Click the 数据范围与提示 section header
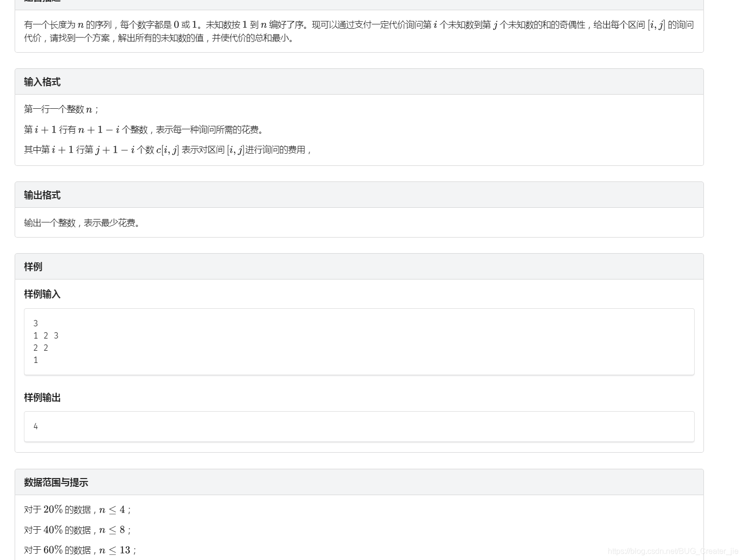Viewport: 743px width, 560px height. (x=56, y=482)
